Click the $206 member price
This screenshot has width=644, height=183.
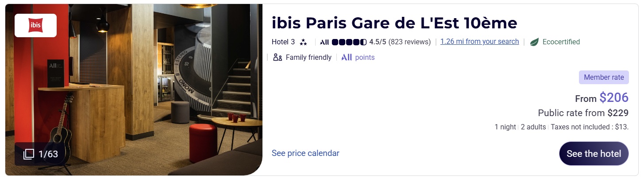click(x=614, y=97)
